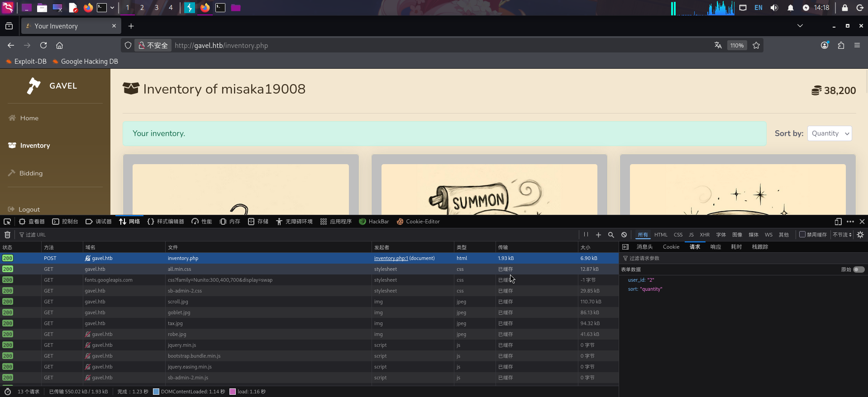Show all request types (所有)
This screenshot has width=868, height=397.
[643, 235]
